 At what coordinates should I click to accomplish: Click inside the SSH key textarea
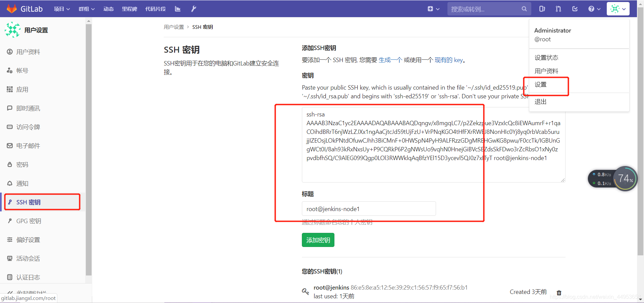coord(433,145)
